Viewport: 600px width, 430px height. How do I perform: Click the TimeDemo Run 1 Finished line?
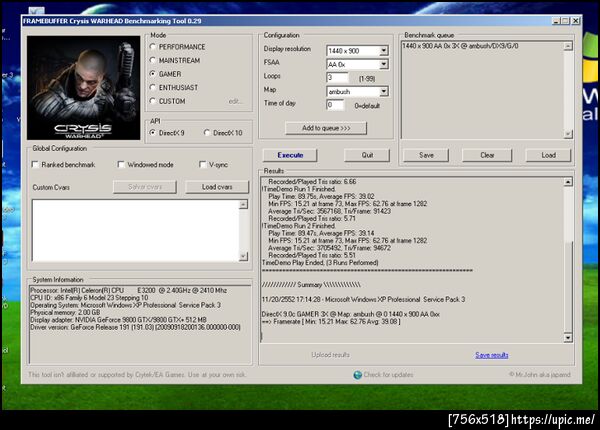(x=299, y=189)
